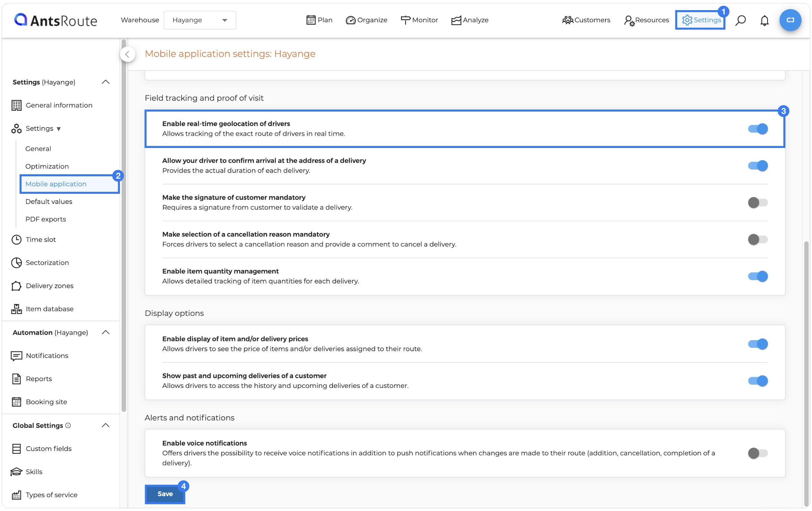The height and width of the screenshot is (511, 812).
Task: Open the General settings submenu item
Action: point(38,149)
